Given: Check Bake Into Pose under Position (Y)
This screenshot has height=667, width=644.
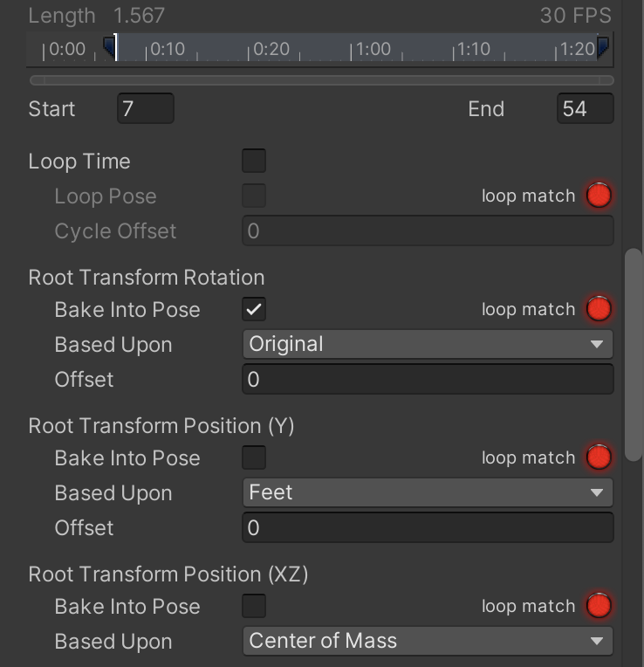Looking at the screenshot, I should 254,458.
